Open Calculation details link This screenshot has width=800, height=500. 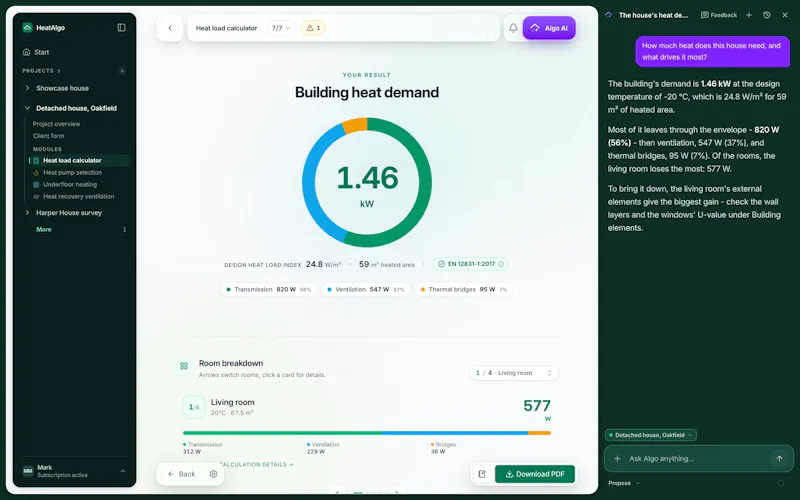(259, 465)
